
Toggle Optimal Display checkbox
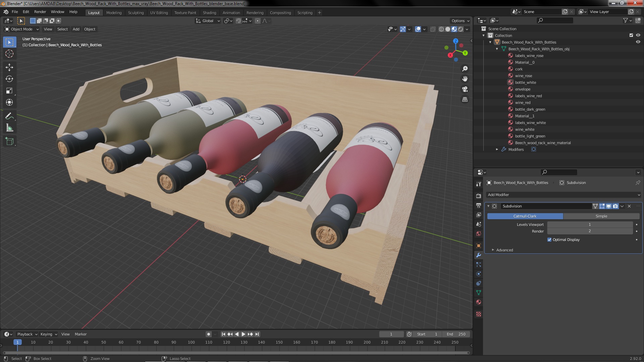[549, 240]
